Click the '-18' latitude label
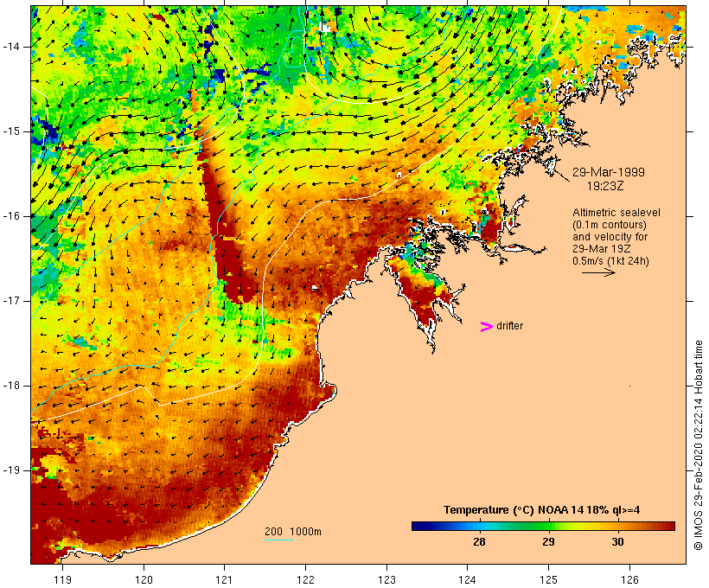Image resolution: width=709 pixels, height=588 pixels. point(11,386)
